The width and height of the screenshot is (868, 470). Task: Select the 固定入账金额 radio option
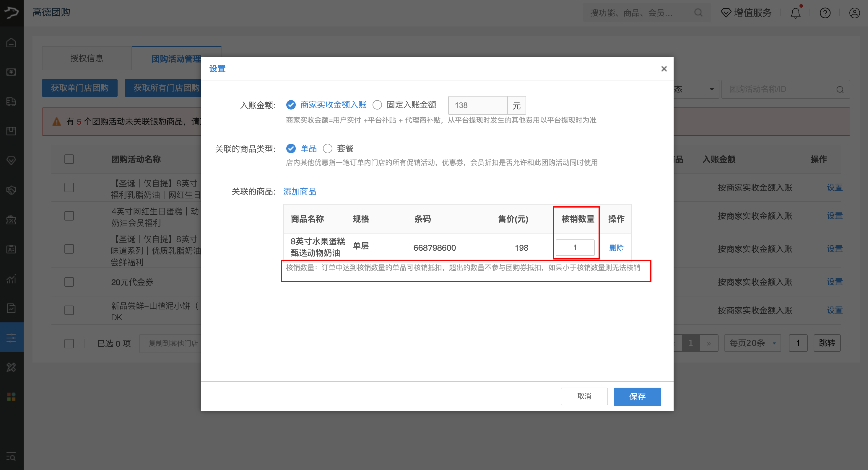(377, 105)
